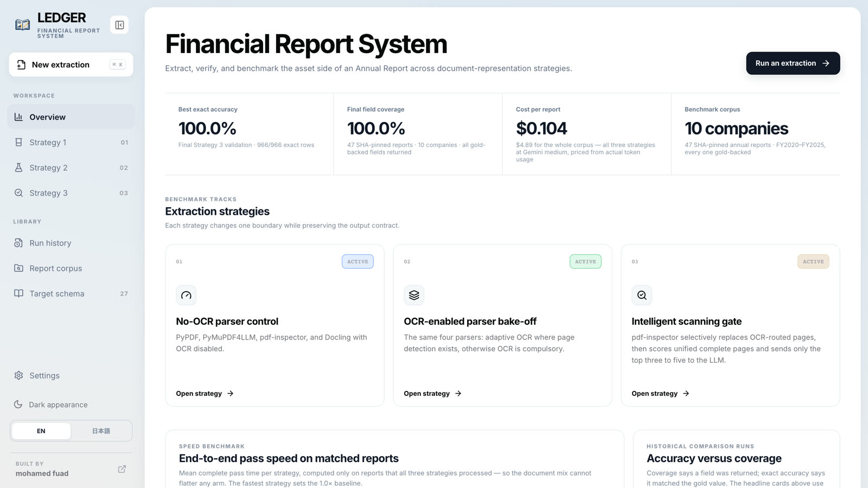The height and width of the screenshot is (488, 868).
Task: Click the mohamed fuad author name
Action: click(x=42, y=473)
